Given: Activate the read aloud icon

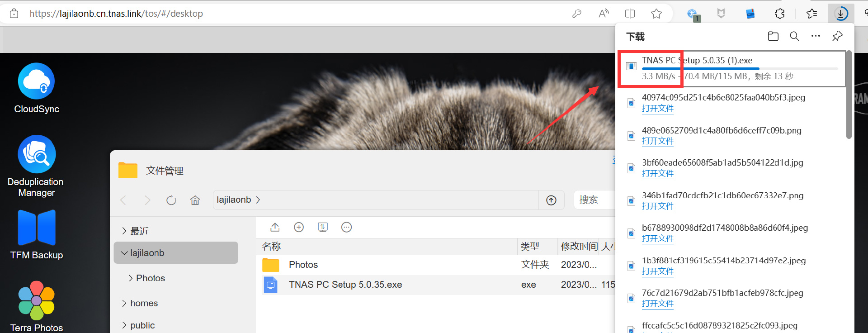Looking at the screenshot, I should pyautogui.click(x=604, y=14).
